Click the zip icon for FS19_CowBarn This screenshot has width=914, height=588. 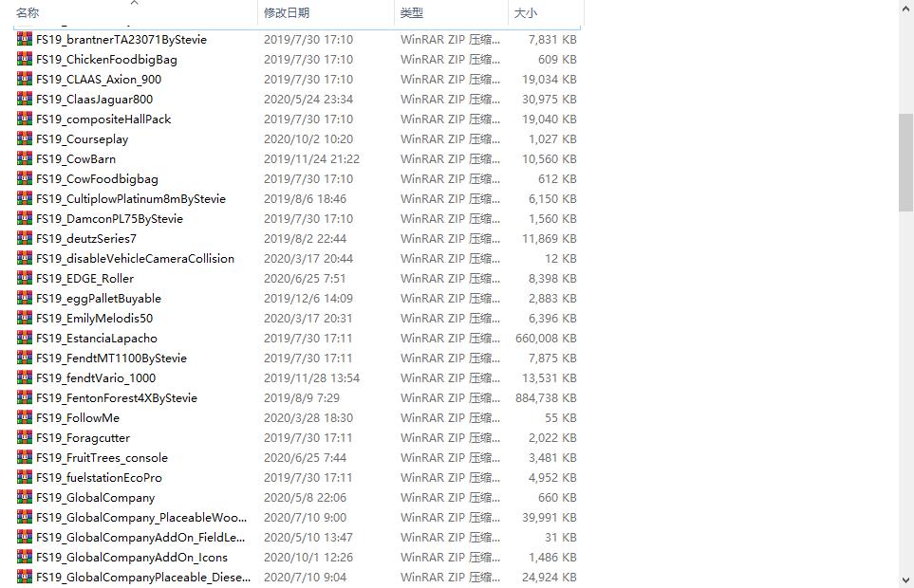click(24, 159)
